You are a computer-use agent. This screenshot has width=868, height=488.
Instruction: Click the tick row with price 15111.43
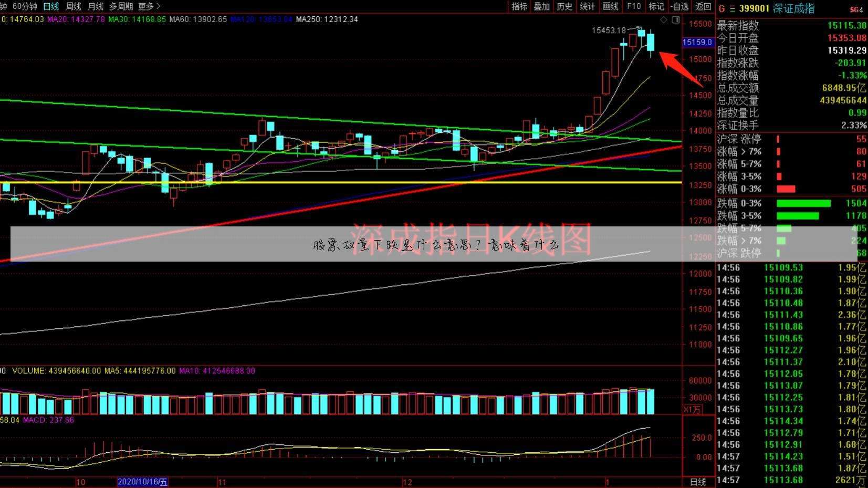(792, 315)
